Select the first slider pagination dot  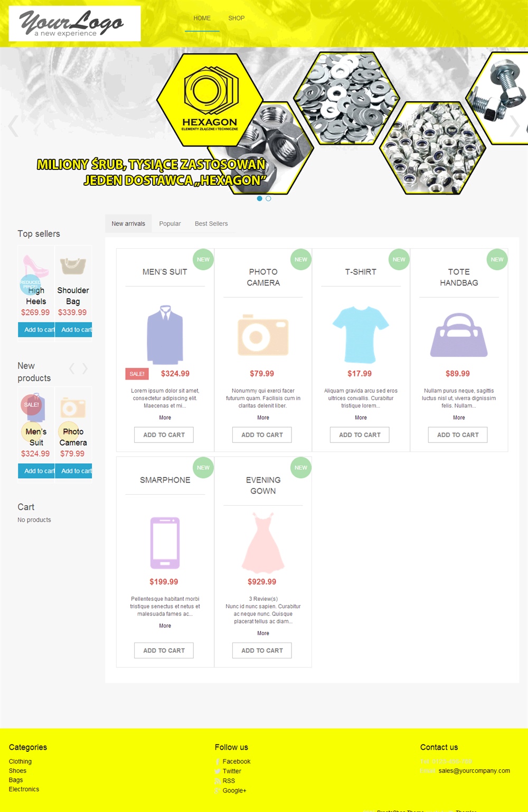(259, 199)
